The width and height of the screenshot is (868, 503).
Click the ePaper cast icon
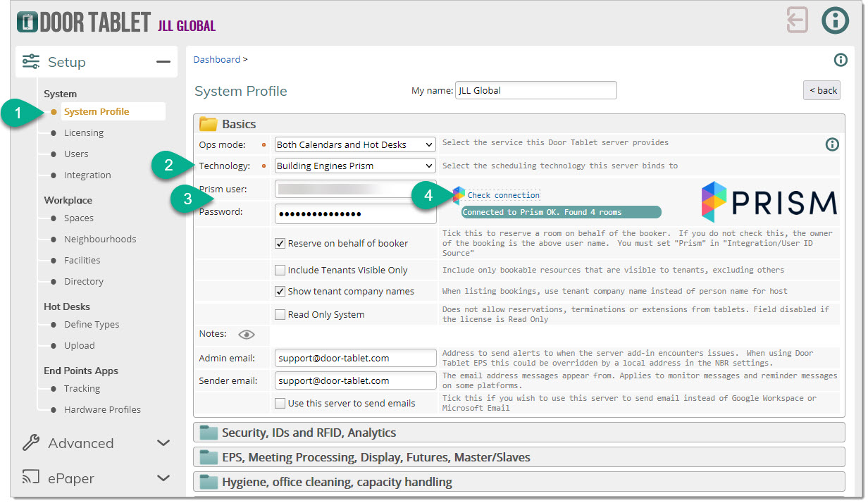tap(31, 478)
